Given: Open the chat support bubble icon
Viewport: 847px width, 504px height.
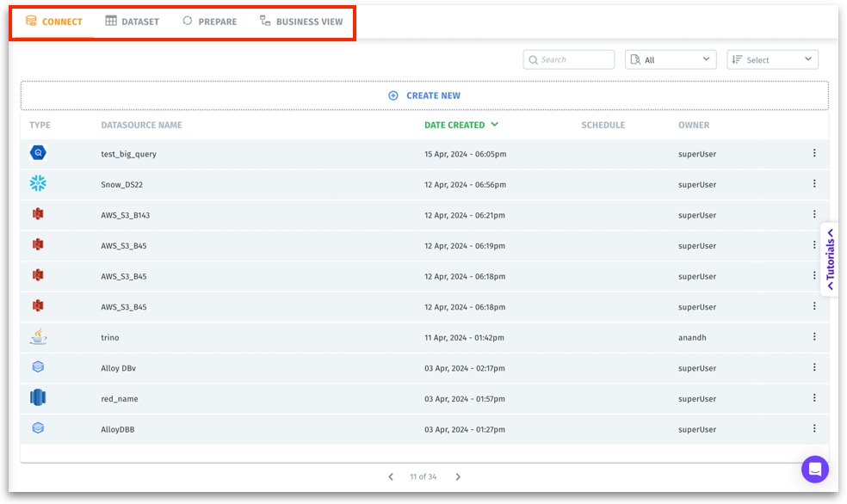Looking at the screenshot, I should point(814,470).
